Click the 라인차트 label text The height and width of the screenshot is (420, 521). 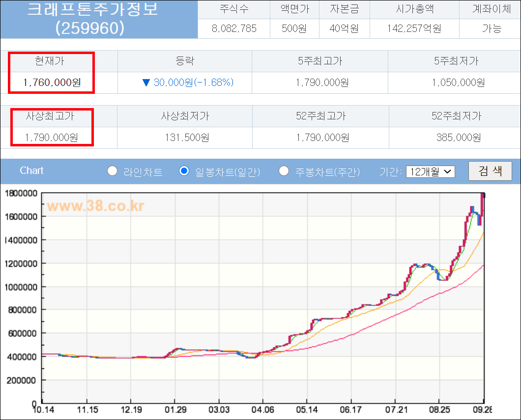pyautogui.click(x=143, y=172)
